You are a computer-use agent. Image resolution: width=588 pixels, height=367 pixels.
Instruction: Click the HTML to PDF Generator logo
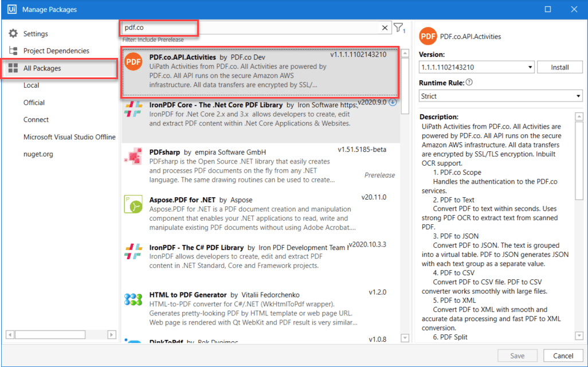pos(134,299)
